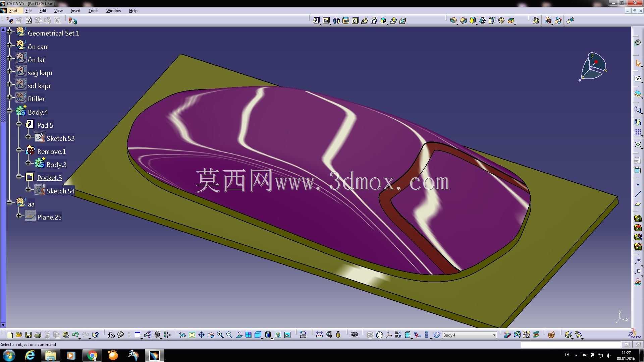Collapse the Pocket.3 tree node
This screenshot has height=362, width=644.
(19, 176)
